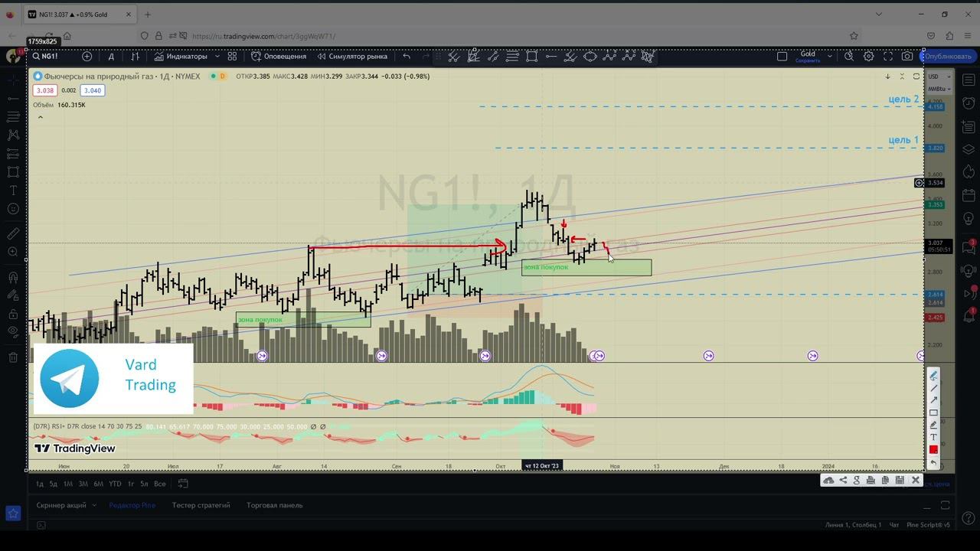Close the screen capture toolbar with X

915,480
